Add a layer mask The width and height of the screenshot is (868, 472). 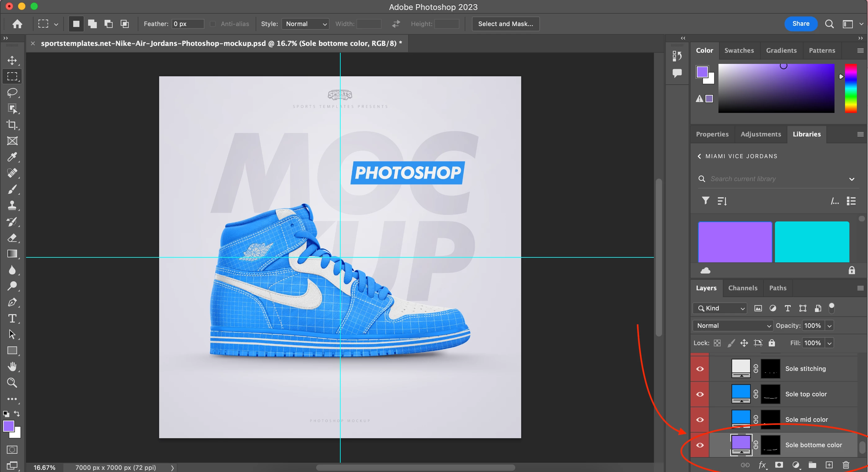779,465
